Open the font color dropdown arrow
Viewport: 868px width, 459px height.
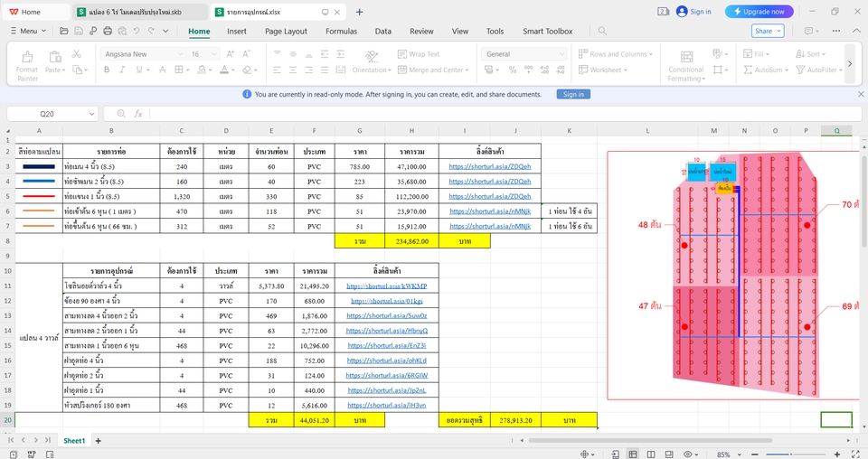(232, 70)
